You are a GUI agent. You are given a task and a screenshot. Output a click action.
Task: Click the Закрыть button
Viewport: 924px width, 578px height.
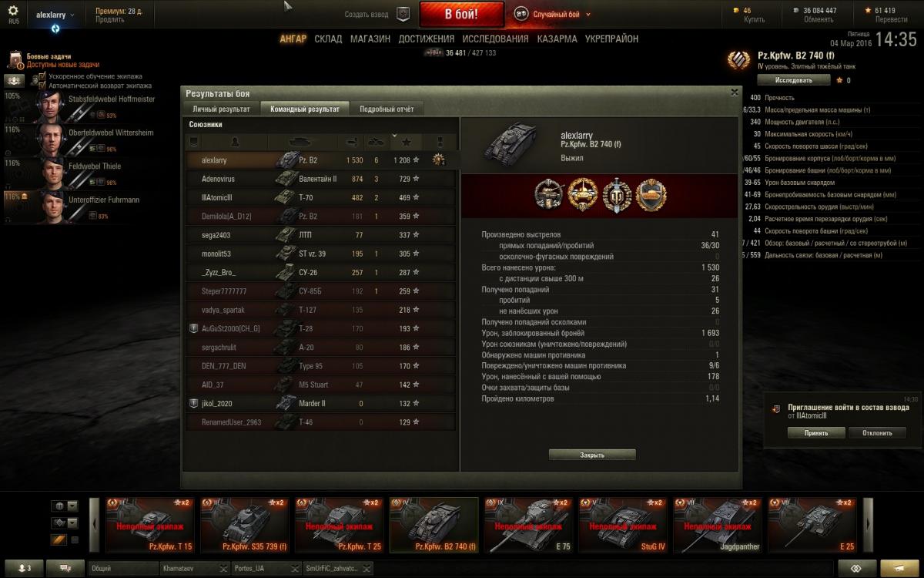pos(592,455)
